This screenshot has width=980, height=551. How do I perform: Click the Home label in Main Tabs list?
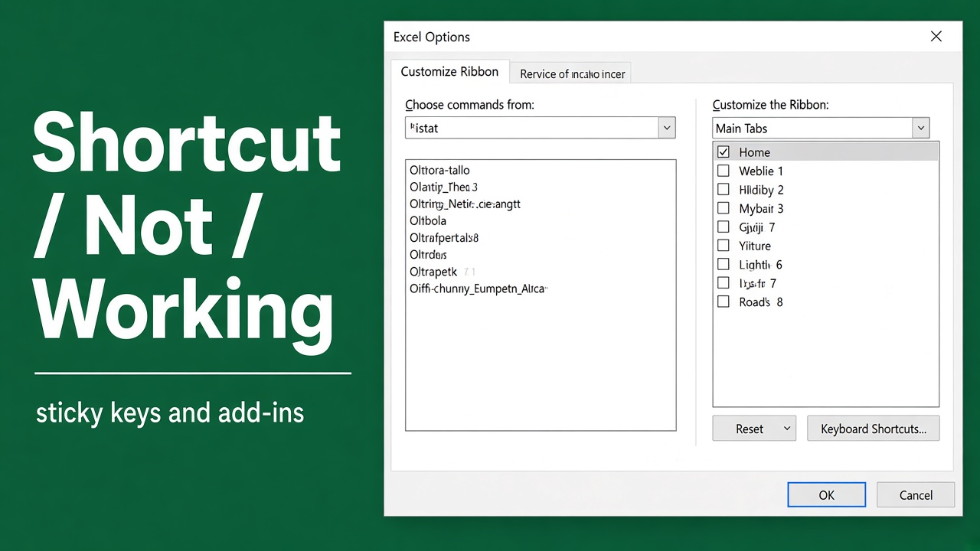click(x=755, y=152)
